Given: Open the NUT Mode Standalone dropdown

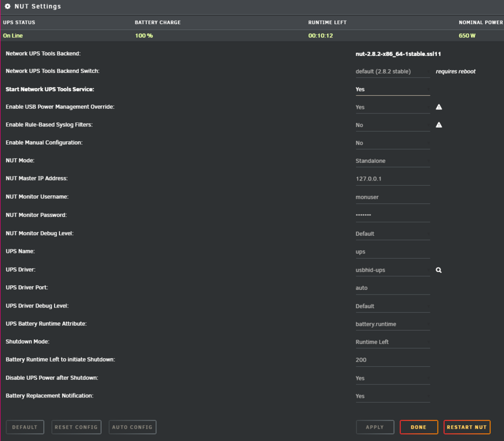Looking at the screenshot, I should point(392,161).
